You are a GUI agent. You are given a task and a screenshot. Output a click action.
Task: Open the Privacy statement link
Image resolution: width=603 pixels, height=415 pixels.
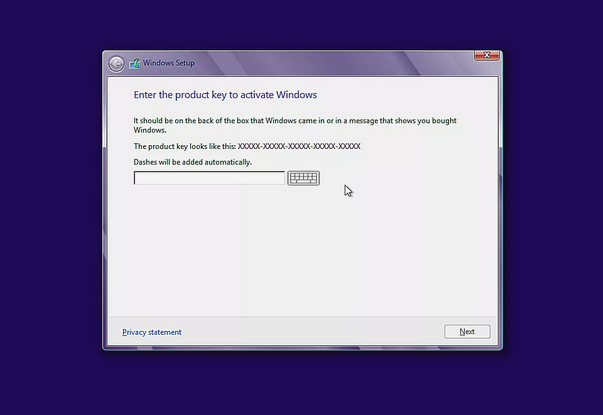pyautogui.click(x=152, y=332)
